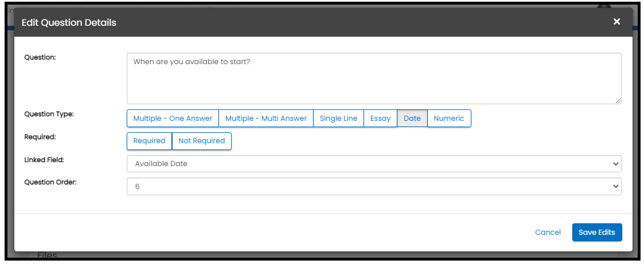
Task: Close the Edit Question Details dialog
Action: click(x=616, y=22)
